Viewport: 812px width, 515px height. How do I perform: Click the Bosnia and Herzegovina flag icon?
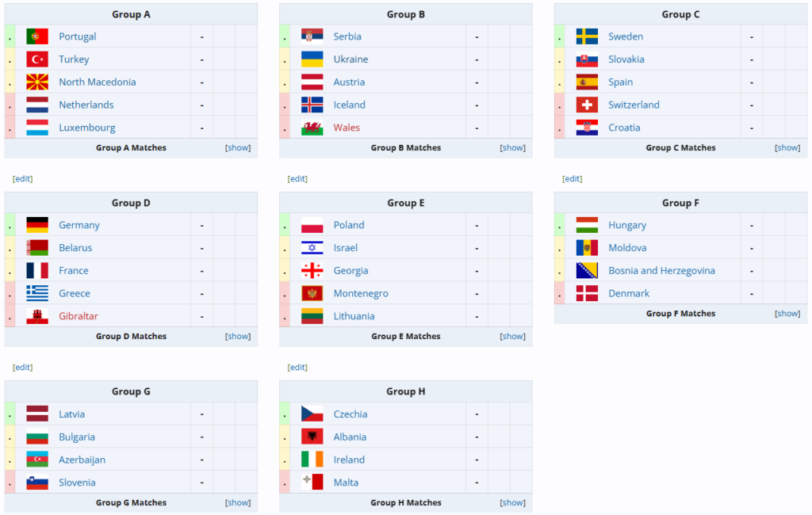click(x=587, y=270)
